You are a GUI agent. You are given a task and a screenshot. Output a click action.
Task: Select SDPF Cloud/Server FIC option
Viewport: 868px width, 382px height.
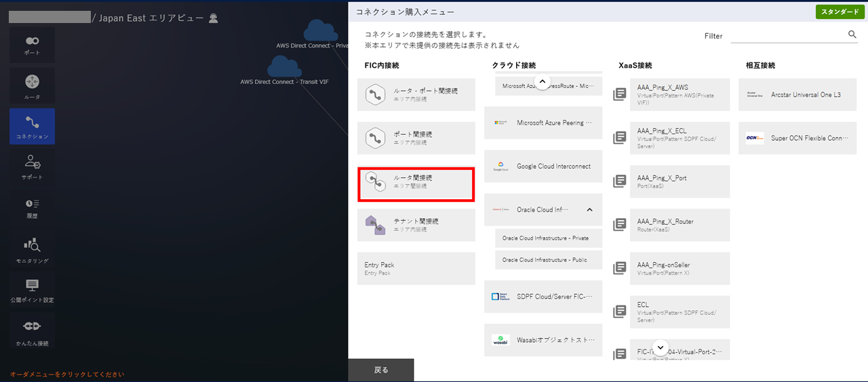coord(543,297)
